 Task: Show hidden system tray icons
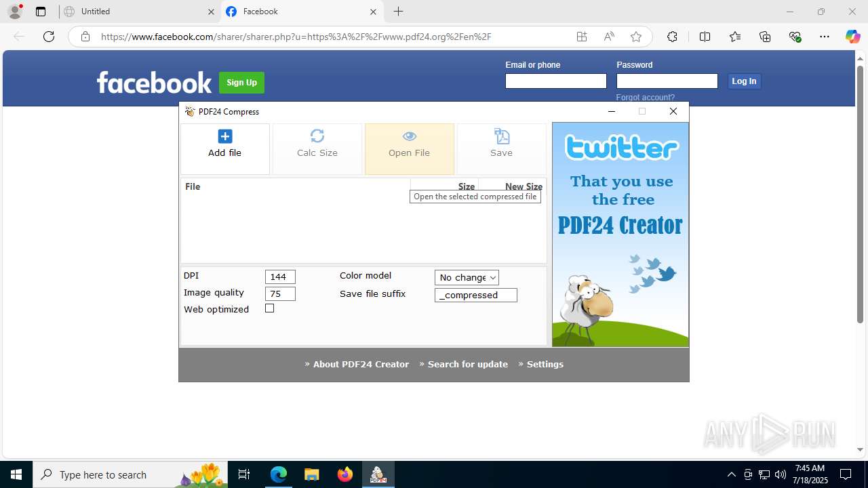[731, 474]
